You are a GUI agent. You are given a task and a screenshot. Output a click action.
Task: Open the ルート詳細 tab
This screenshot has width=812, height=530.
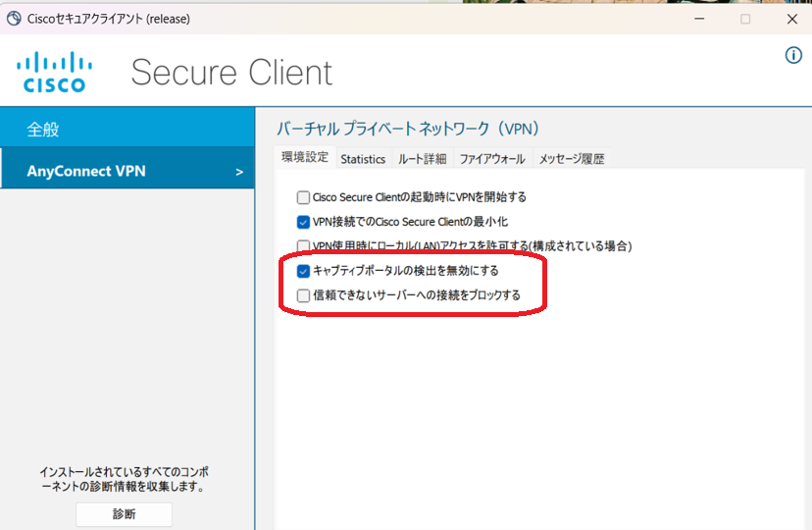[422, 159]
